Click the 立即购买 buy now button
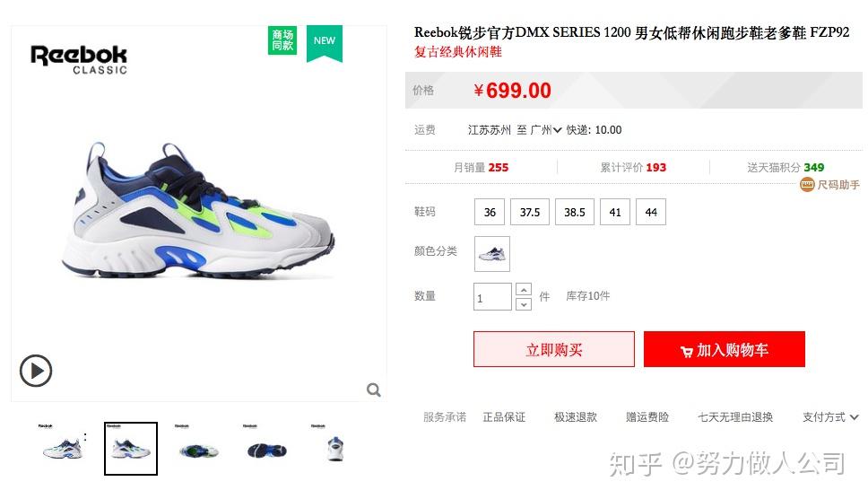Screen dimensions: 868x499 pyautogui.click(x=554, y=349)
